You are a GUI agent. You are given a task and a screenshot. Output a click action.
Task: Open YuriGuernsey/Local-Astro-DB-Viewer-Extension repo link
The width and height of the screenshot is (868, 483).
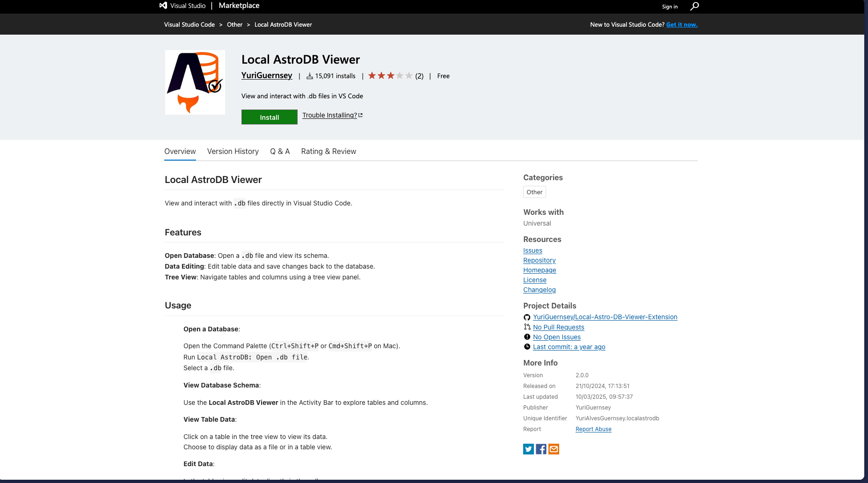[x=605, y=317]
